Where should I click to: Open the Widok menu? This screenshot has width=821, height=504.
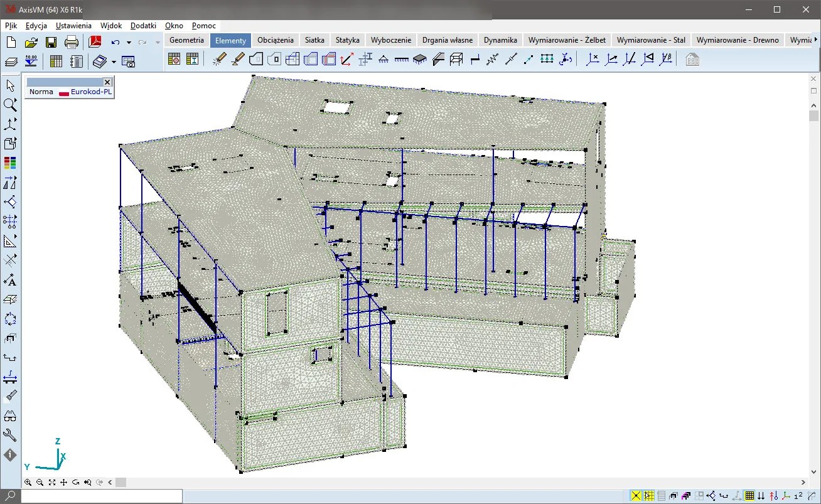click(x=110, y=26)
